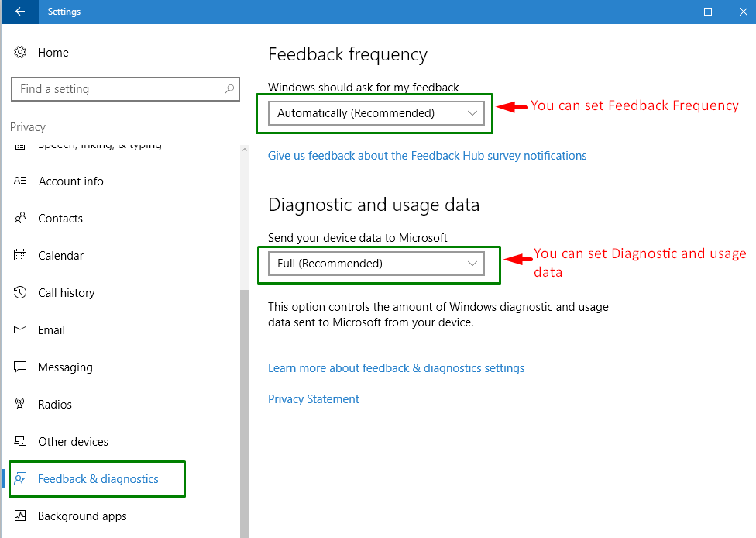Click the Contacts people icon
Screen dimensions: 756x538
tap(21, 219)
